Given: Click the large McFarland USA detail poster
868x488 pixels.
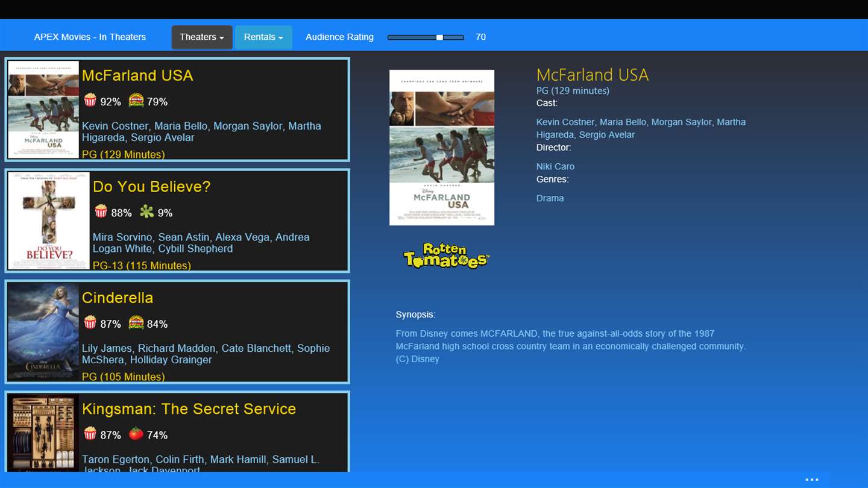Looking at the screenshot, I should [x=442, y=148].
